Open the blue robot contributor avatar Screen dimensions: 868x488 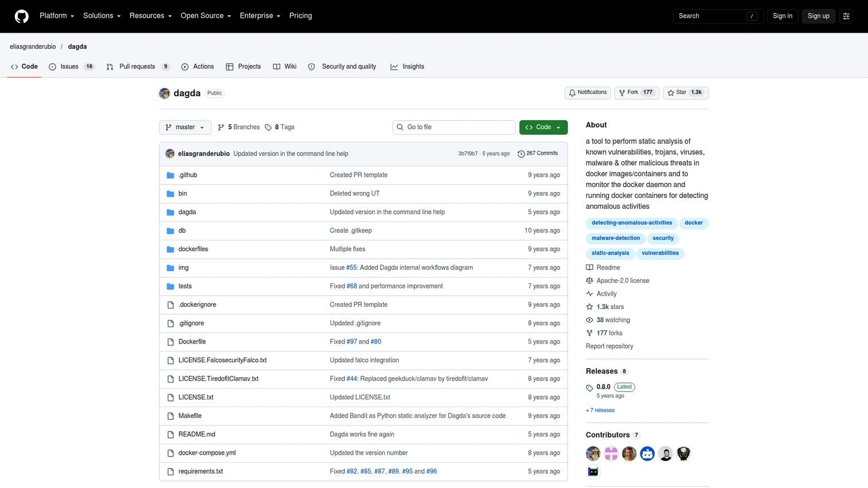point(647,454)
